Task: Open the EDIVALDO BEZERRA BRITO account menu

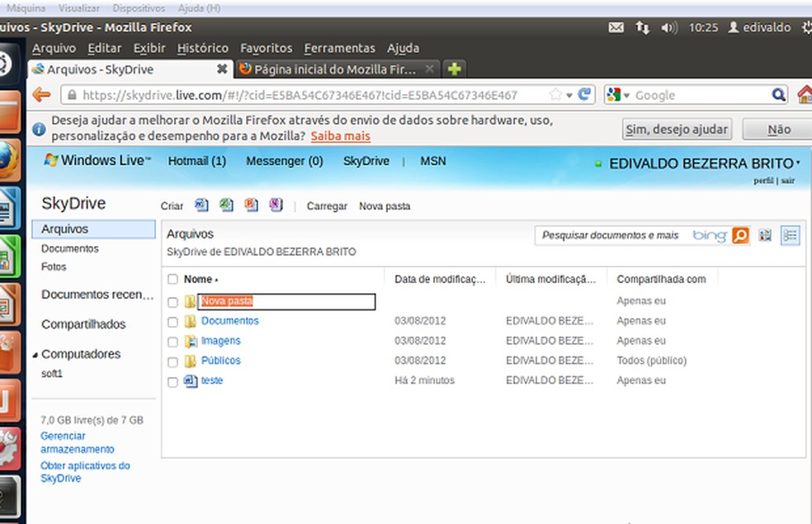Action: click(705, 163)
